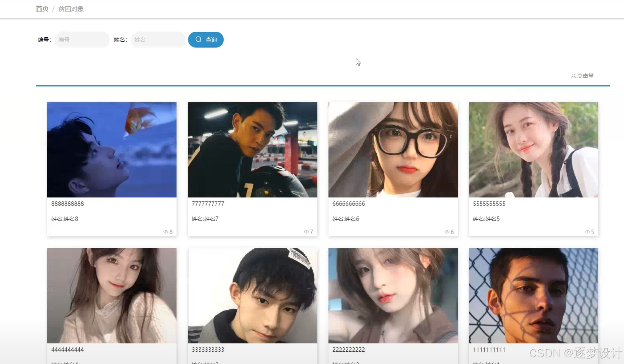
Task: Focus the 姓名 input field
Action: pyautogui.click(x=158, y=40)
